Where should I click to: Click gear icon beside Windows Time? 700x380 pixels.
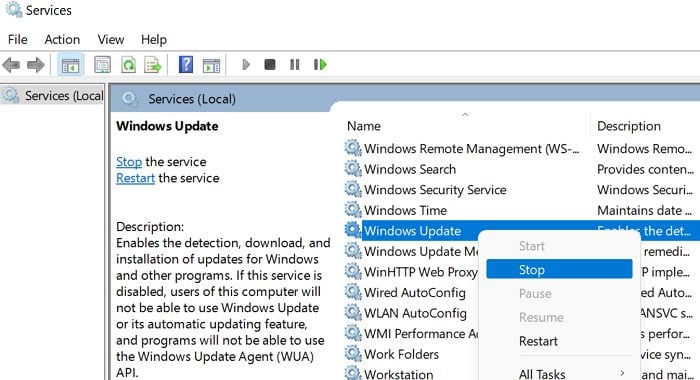(353, 209)
